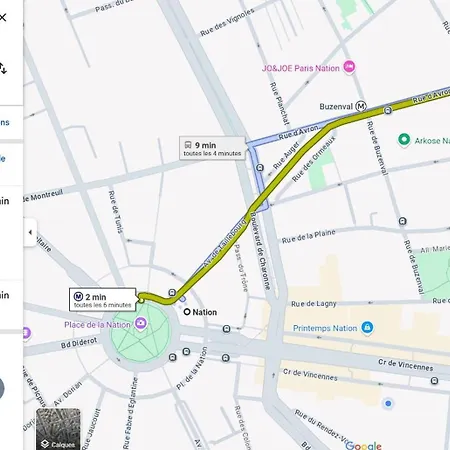Image resolution: width=450 pixels, height=450 pixels.
Task: Select the blue current location dot
Action: (x=388, y=403)
